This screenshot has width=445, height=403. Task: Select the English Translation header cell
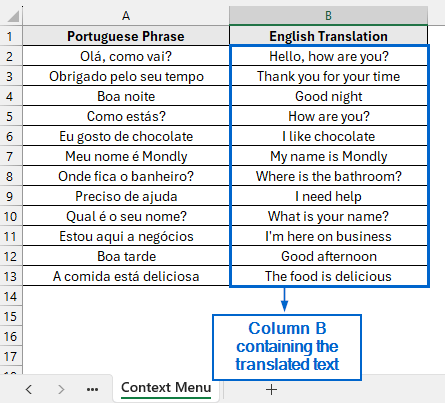pyautogui.click(x=328, y=36)
